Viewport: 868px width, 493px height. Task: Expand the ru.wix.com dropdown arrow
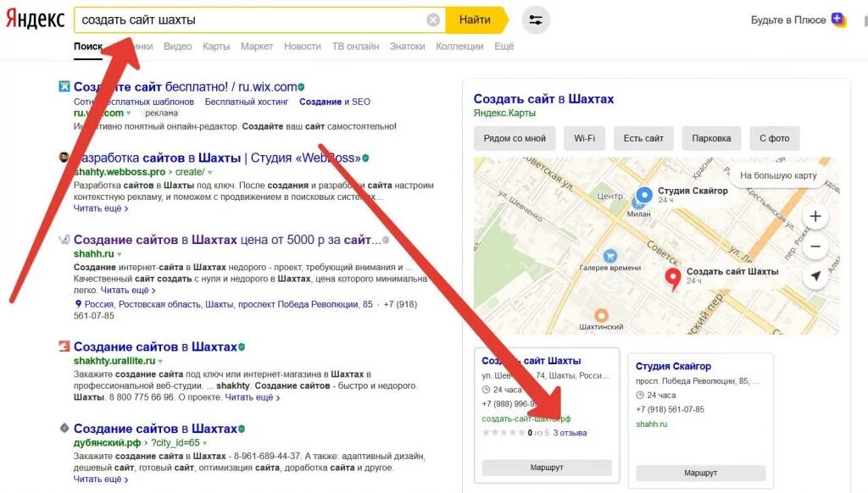click(x=129, y=114)
